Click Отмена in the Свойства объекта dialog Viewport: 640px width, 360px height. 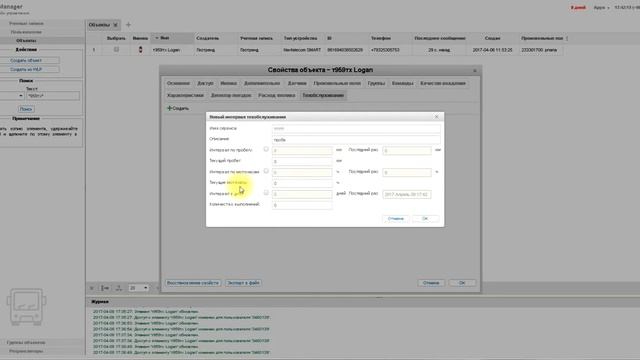pyautogui.click(x=431, y=283)
